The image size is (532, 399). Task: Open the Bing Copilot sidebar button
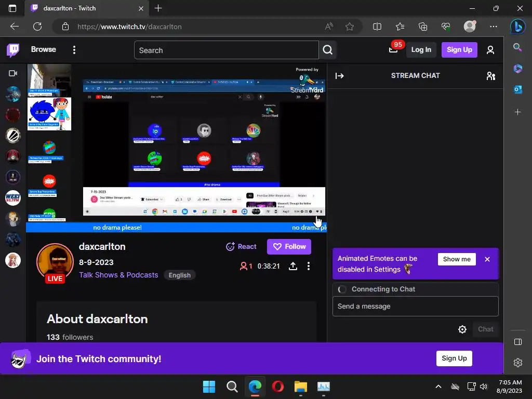click(518, 26)
